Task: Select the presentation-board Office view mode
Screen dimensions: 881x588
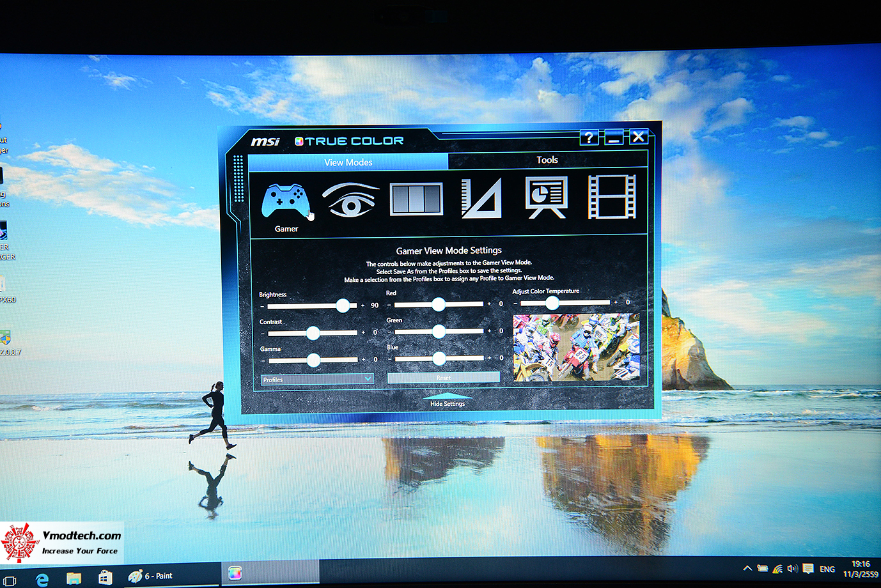Action: (x=547, y=197)
